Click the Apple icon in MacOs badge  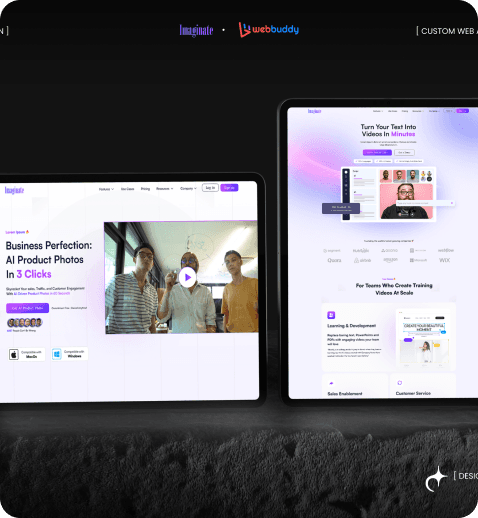[x=14, y=354]
